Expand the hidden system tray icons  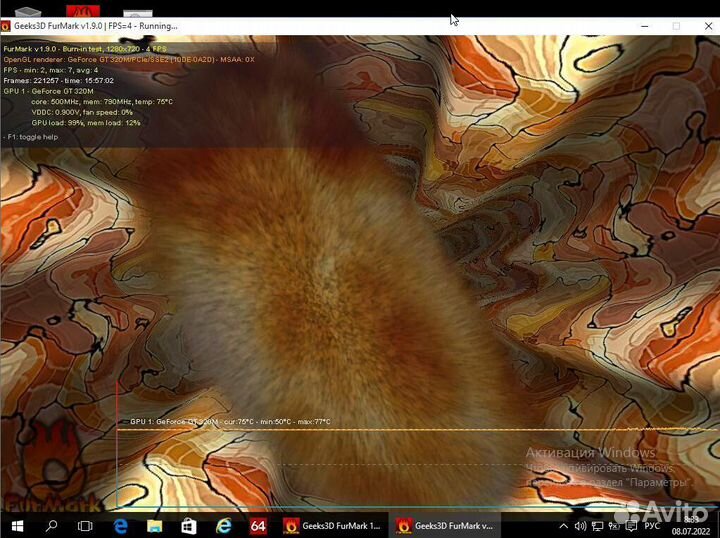565,525
